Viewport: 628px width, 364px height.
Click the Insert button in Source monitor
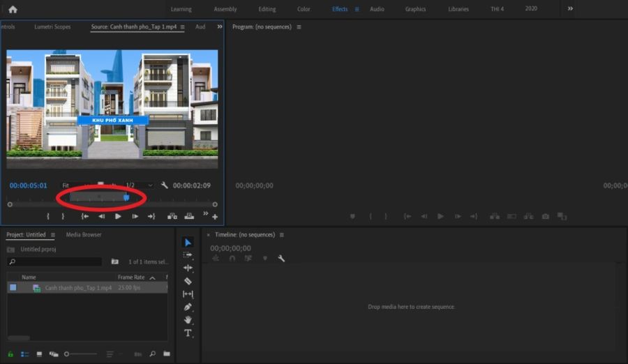point(172,216)
